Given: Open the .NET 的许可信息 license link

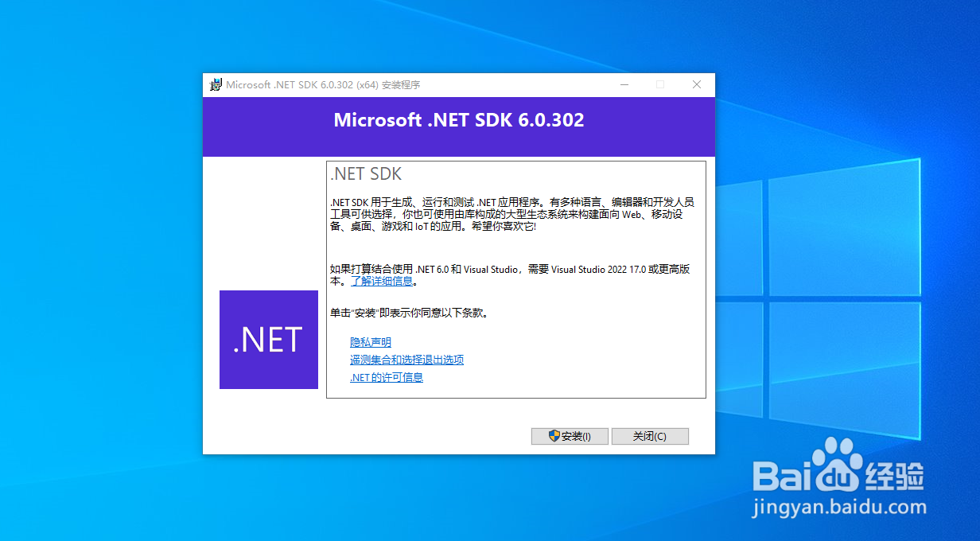Looking at the screenshot, I should (x=387, y=377).
